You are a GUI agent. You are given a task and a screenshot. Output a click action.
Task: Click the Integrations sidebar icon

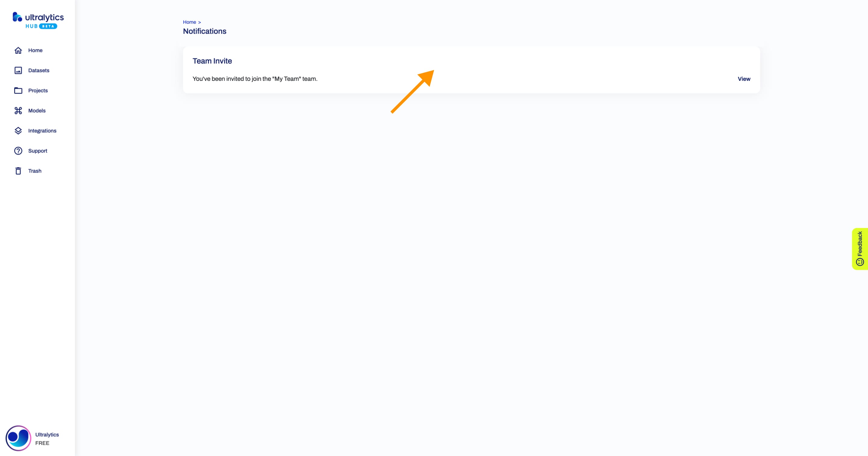tap(18, 130)
